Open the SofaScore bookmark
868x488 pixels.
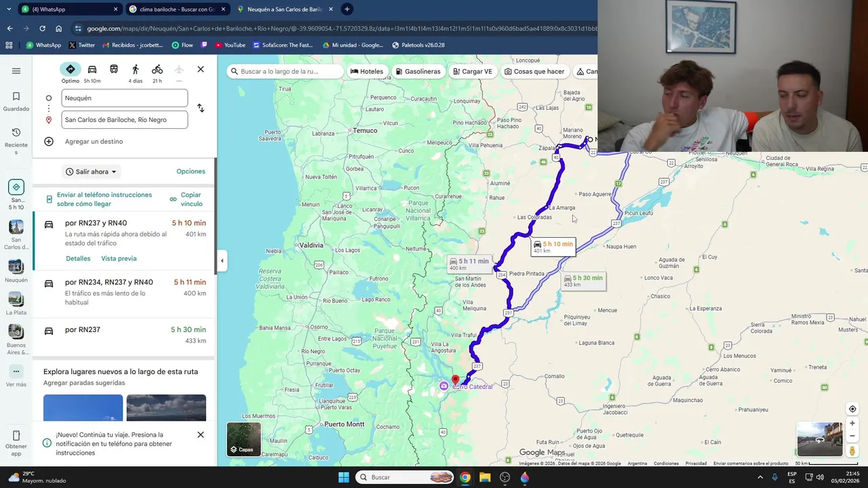point(283,45)
